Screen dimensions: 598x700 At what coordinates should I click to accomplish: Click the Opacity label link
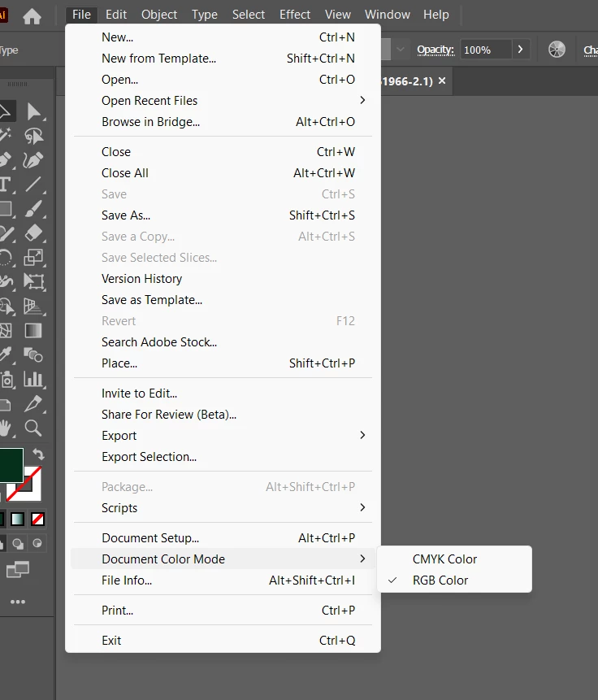435,50
